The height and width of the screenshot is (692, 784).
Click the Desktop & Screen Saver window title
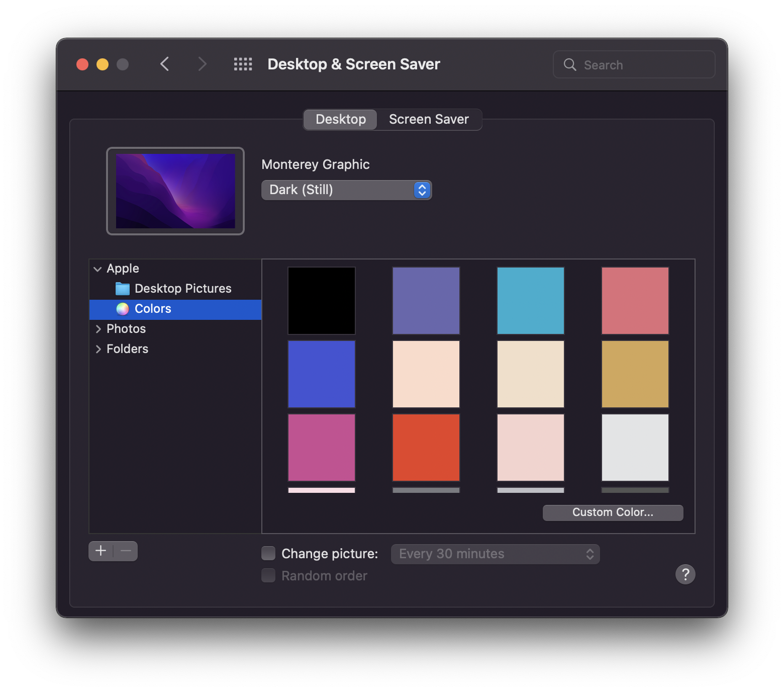click(354, 64)
